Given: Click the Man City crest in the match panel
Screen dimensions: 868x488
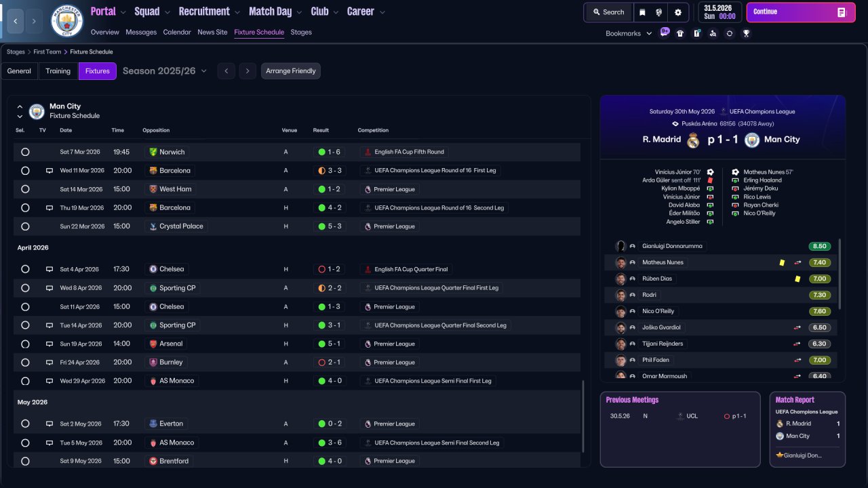Looking at the screenshot, I should coord(751,140).
